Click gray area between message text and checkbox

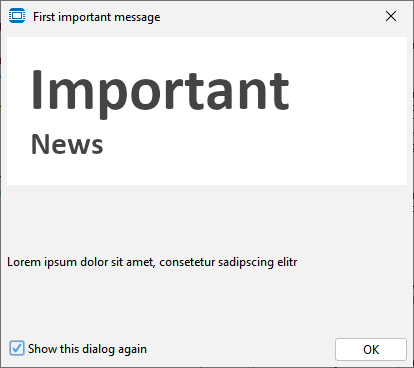point(207,303)
